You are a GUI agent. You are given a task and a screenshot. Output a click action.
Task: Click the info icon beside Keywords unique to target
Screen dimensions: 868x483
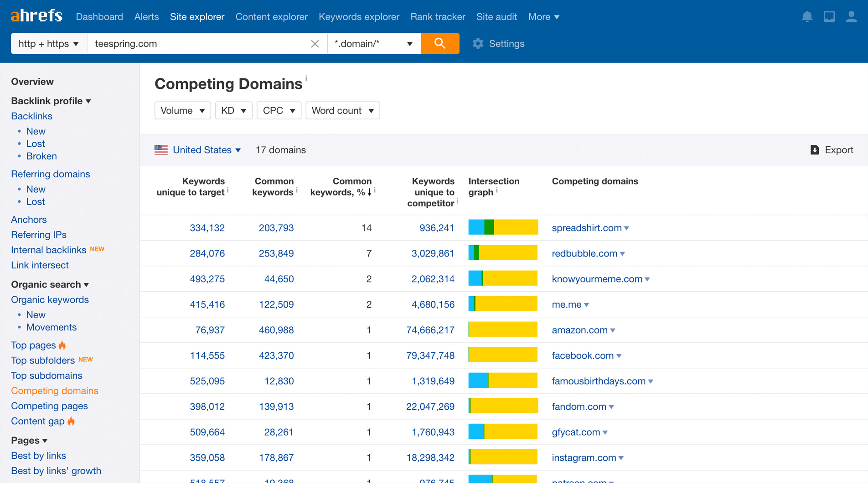227,190
